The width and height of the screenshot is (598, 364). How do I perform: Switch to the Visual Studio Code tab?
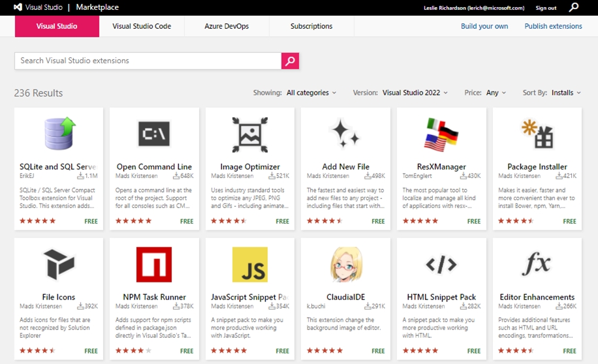click(142, 26)
